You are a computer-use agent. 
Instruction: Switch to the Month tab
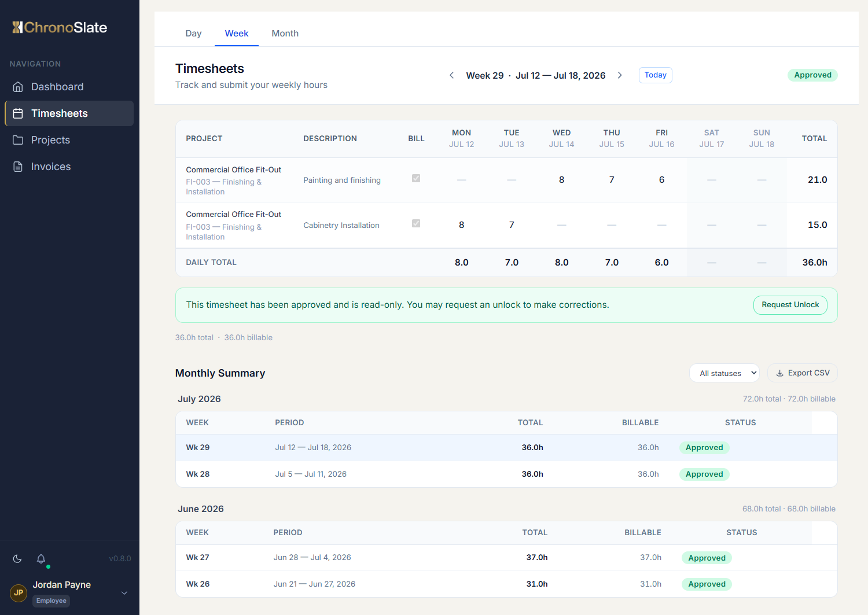[x=285, y=34]
